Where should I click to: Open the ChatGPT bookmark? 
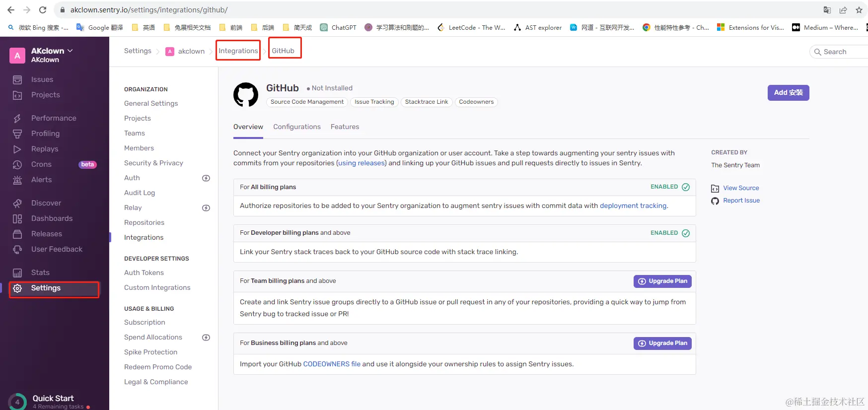tap(338, 28)
